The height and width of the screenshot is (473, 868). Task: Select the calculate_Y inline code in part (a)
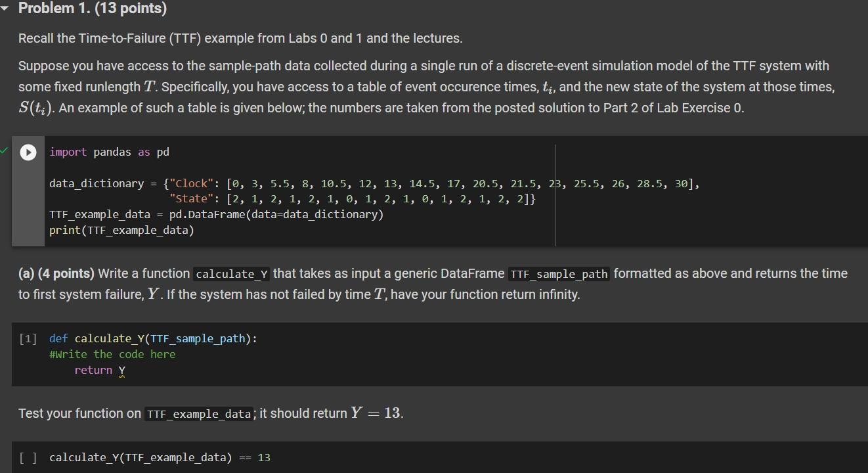231,273
